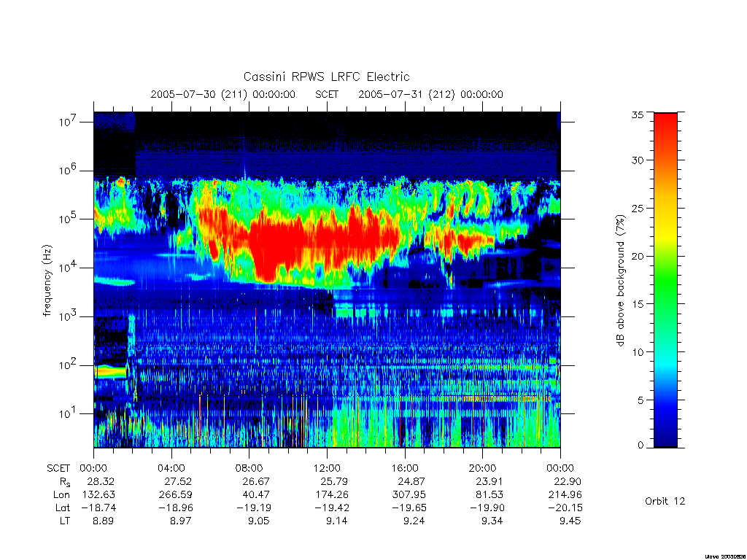
Task: Click the Lon value '81.53'
Action: (489, 495)
